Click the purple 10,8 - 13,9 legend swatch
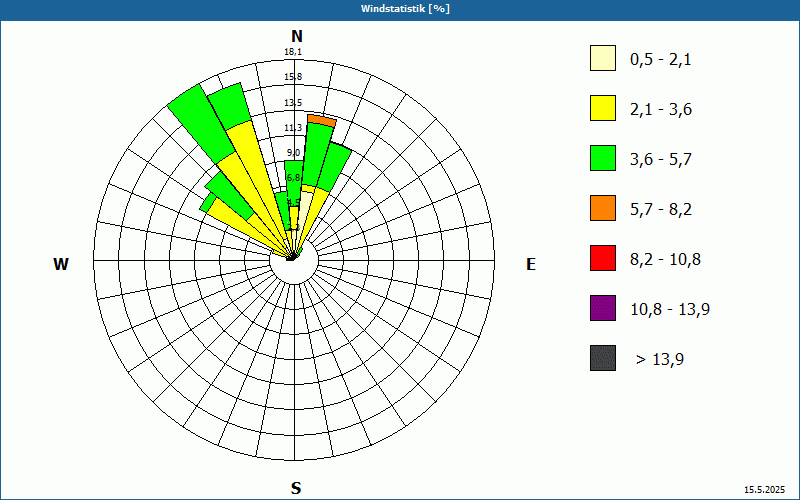 click(603, 308)
